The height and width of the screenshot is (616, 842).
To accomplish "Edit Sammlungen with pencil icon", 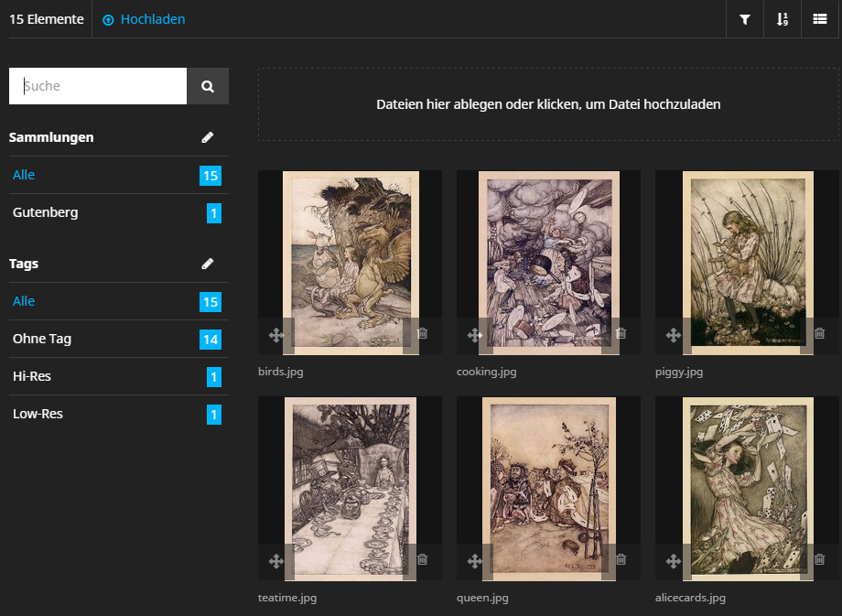I will tap(207, 137).
